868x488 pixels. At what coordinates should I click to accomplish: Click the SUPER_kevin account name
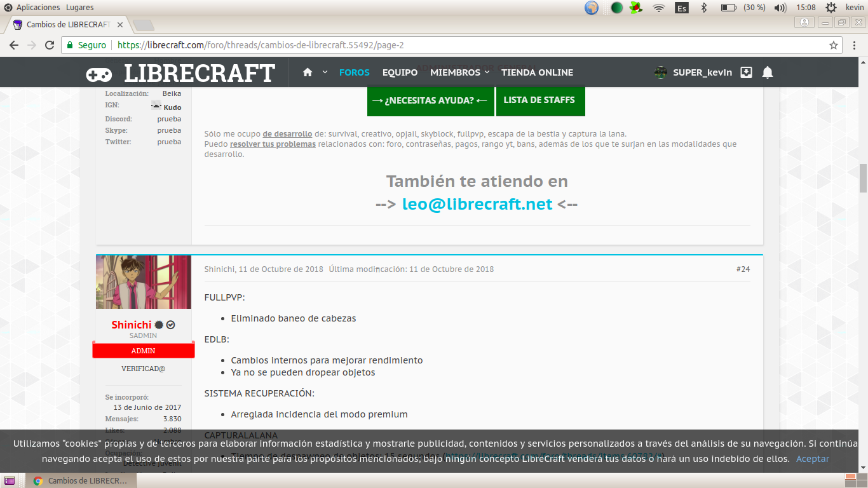tap(702, 72)
